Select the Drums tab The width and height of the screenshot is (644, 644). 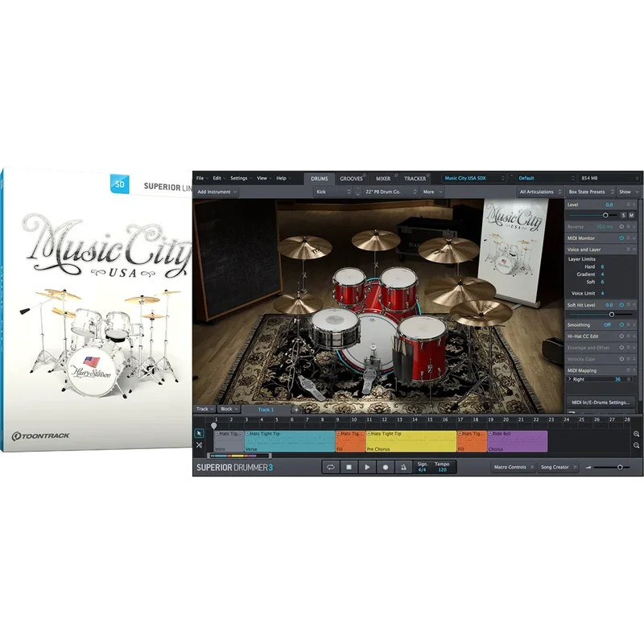tap(319, 179)
